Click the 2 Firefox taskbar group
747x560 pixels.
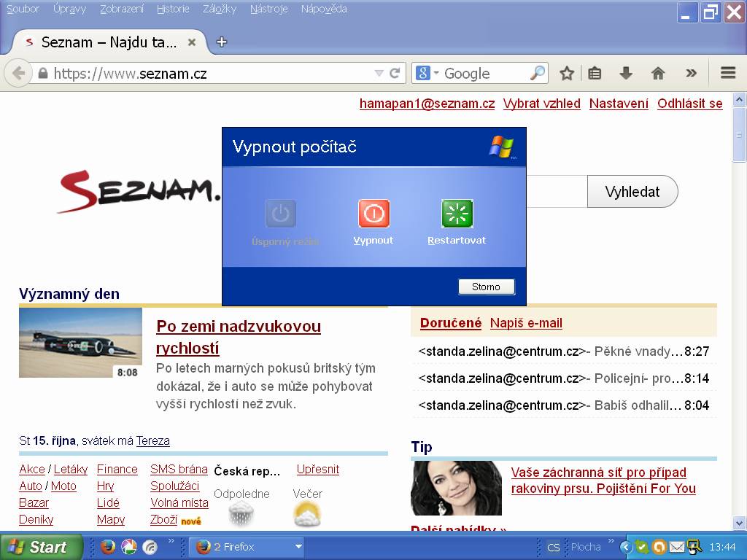pyautogui.click(x=248, y=547)
